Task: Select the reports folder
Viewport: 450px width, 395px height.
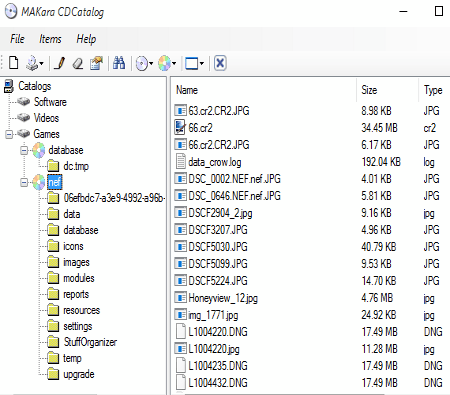Action: coord(76,294)
